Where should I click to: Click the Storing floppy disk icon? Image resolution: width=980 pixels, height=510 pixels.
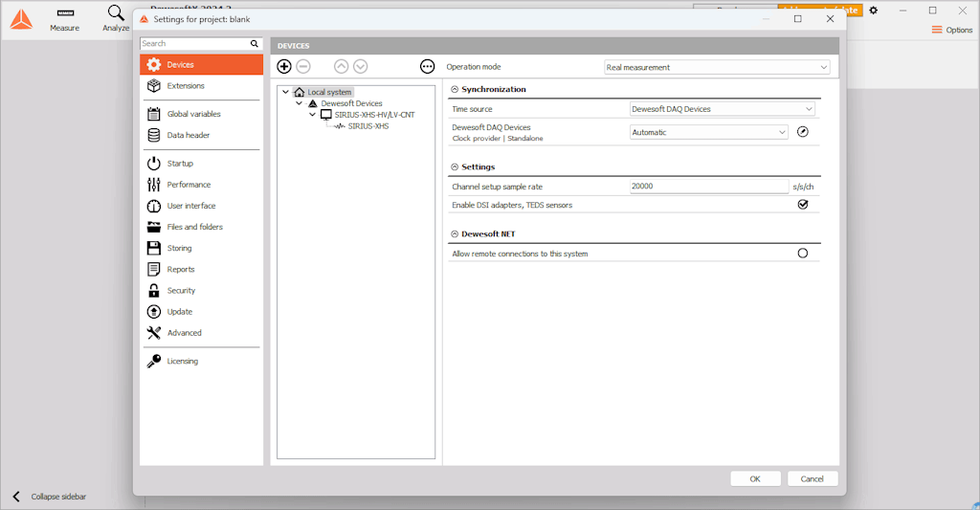(154, 248)
